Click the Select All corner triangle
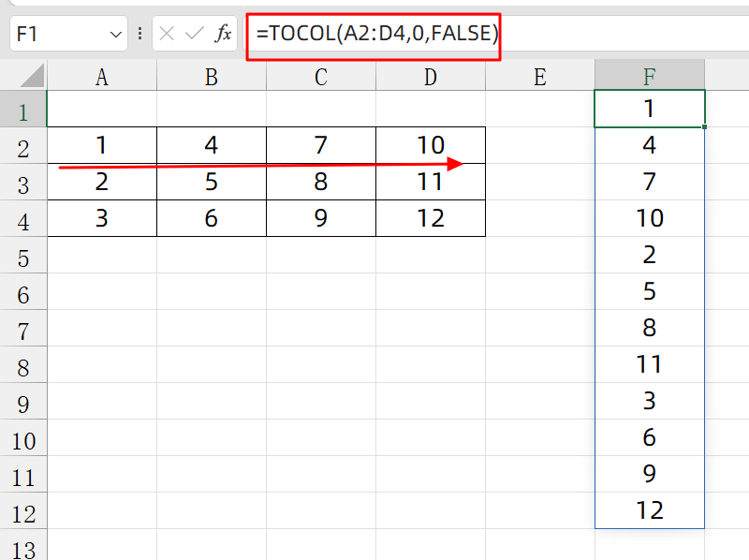 coord(33,77)
